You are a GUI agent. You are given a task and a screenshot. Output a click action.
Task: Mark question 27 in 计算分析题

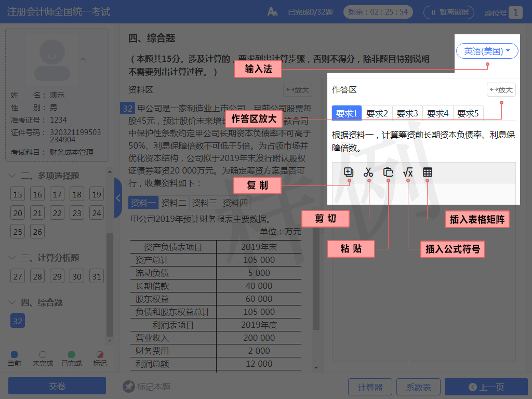point(17,276)
